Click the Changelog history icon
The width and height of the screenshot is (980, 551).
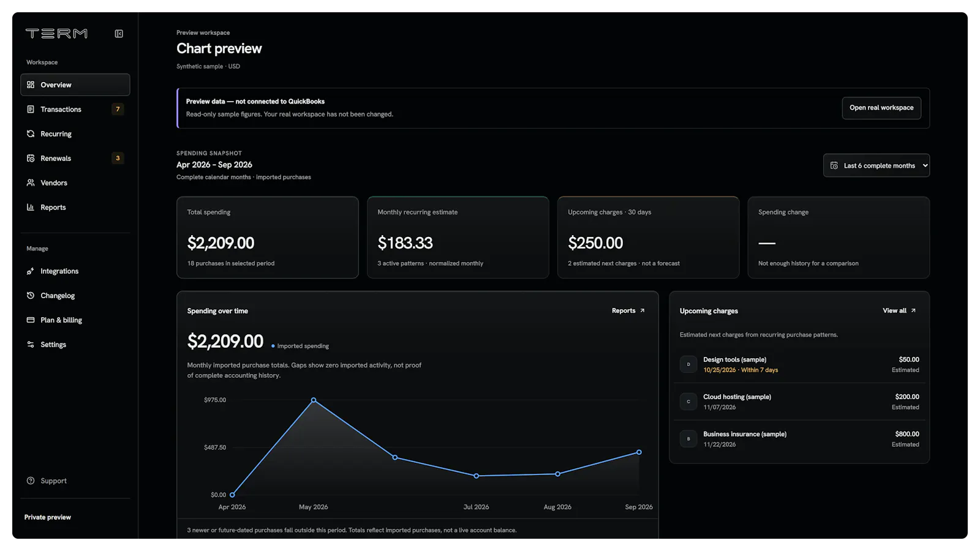pos(31,295)
